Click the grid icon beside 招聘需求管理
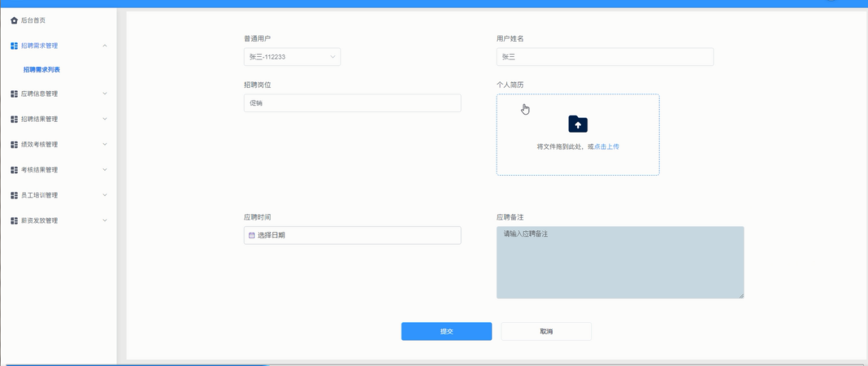This screenshot has height=366, width=868. pos(14,46)
